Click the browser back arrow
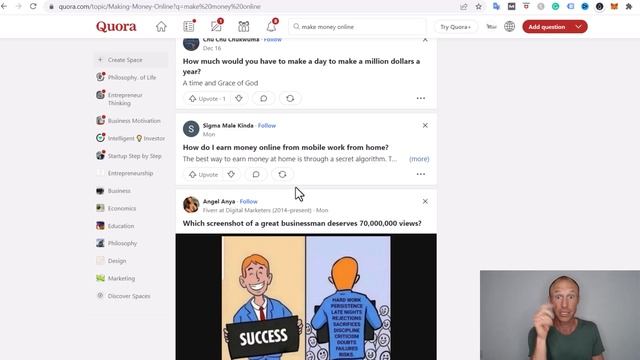Image resolution: width=640 pixels, height=360 pixels. pyautogui.click(x=4, y=7)
